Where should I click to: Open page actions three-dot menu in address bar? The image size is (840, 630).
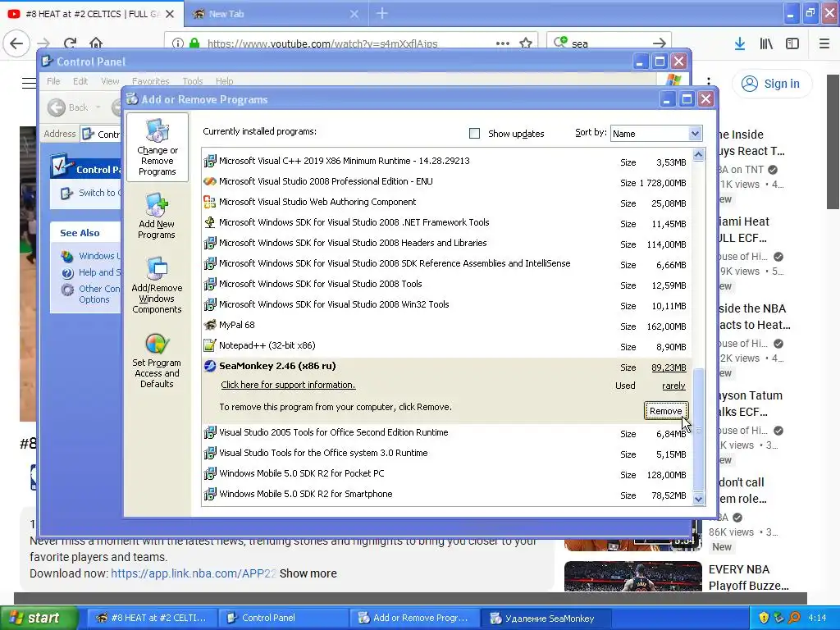(503, 43)
